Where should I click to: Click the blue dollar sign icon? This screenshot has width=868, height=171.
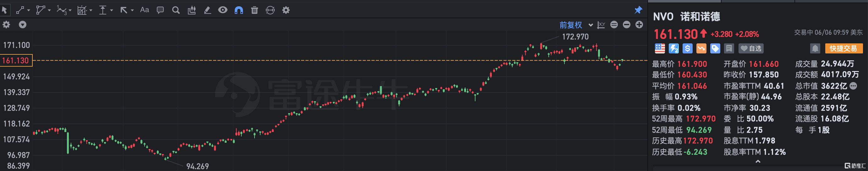click(687, 49)
